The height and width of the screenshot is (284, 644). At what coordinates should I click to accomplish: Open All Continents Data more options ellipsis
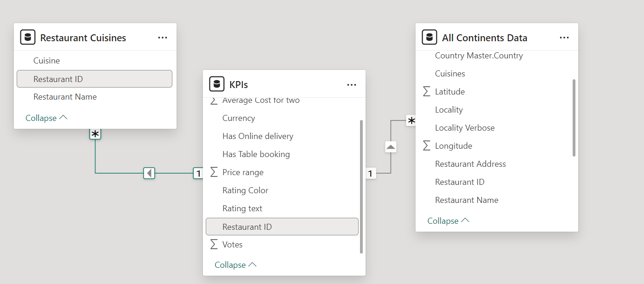(564, 38)
